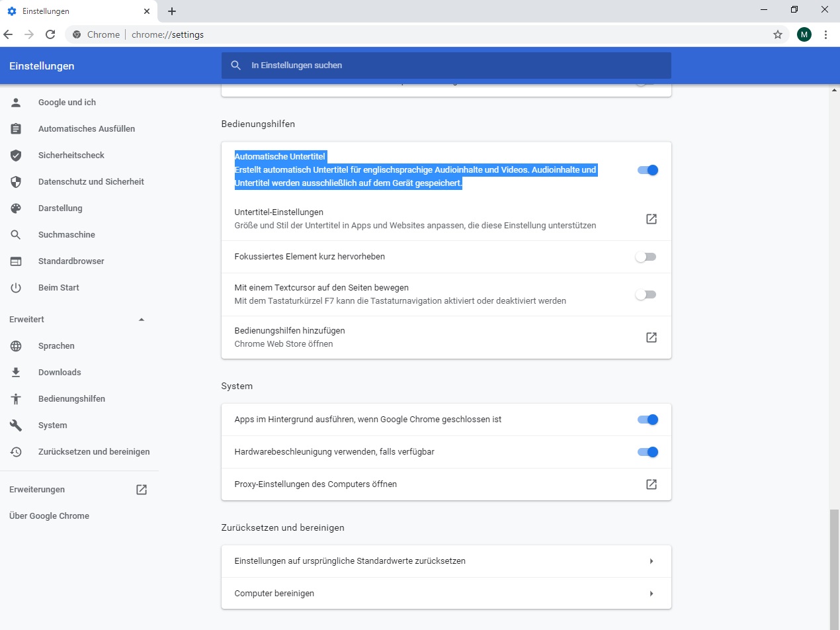Disable the Automatische Untertitel toggle
This screenshot has height=630, width=840.
pos(647,170)
